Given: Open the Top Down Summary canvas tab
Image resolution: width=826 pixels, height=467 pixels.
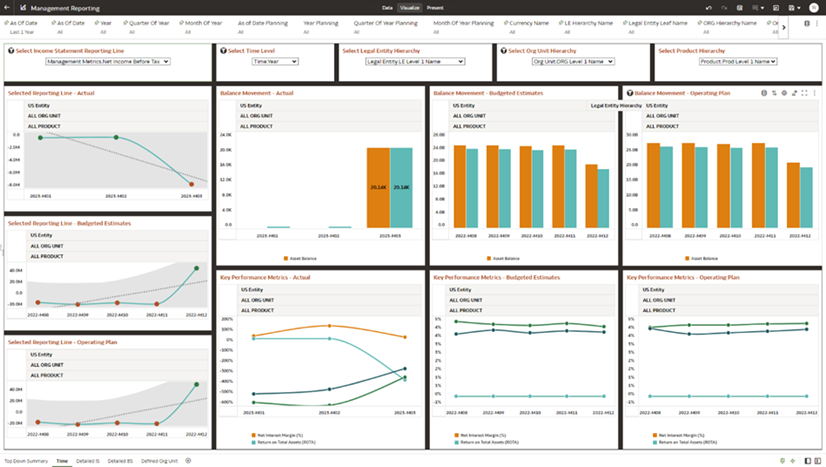Looking at the screenshot, I should click(26, 461).
